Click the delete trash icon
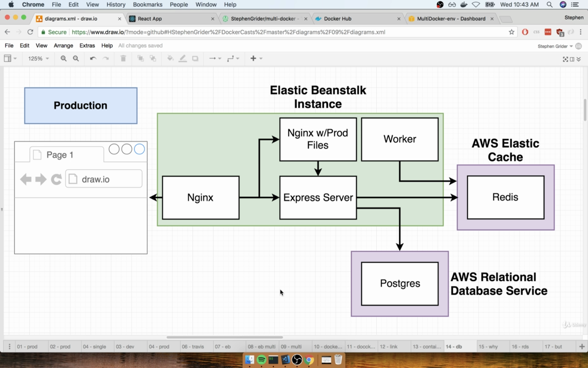The width and height of the screenshot is (588, 368). click(123, 58)
